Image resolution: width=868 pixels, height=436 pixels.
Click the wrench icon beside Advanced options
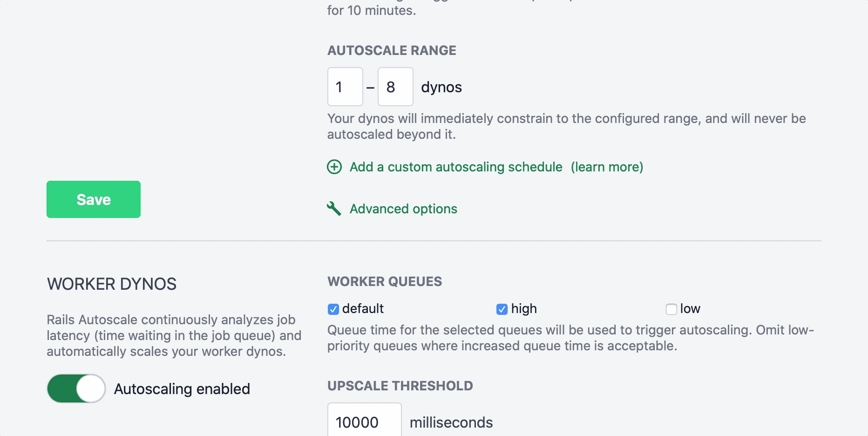click(x=334, y=209)
